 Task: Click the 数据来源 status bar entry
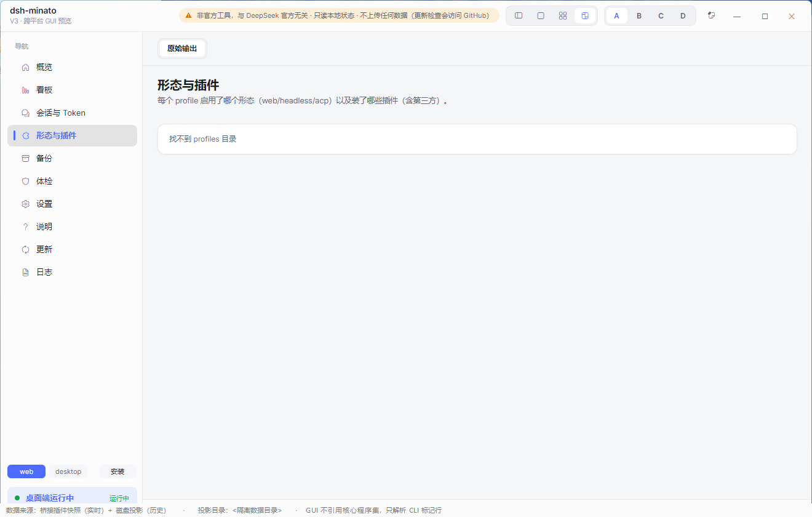coord(86,510)
